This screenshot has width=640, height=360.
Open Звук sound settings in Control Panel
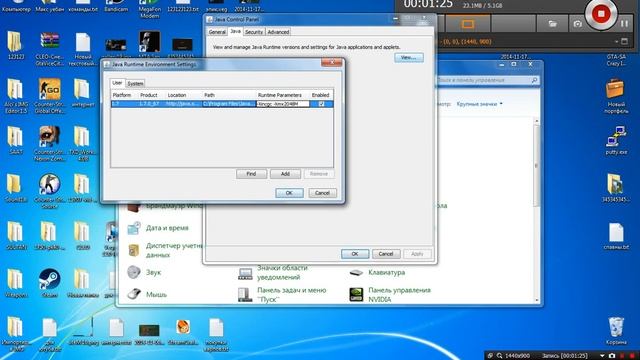pyautogui.click(x=153, y=272)
